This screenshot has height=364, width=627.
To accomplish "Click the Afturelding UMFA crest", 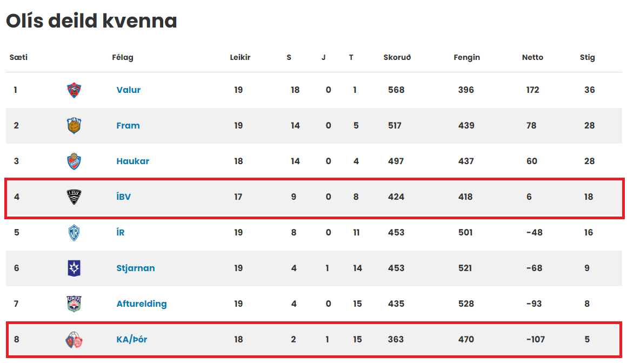I will [x=74, y=304].
